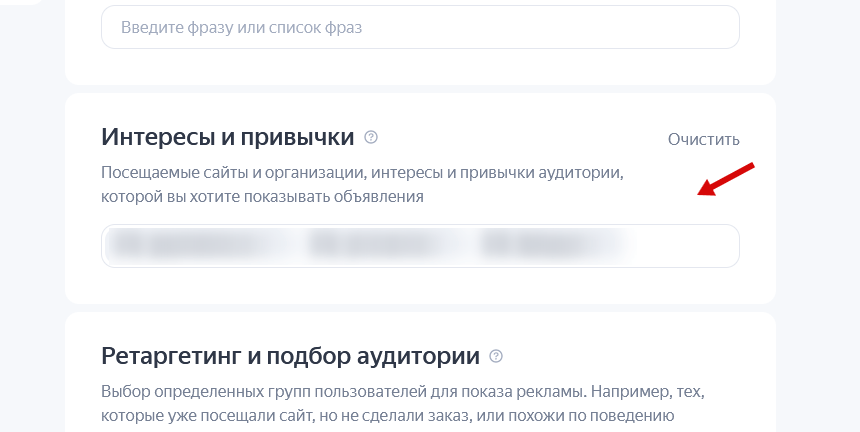
Task: Focus the Введите фразу или список фраз field
Action: [x=420, y=27]
